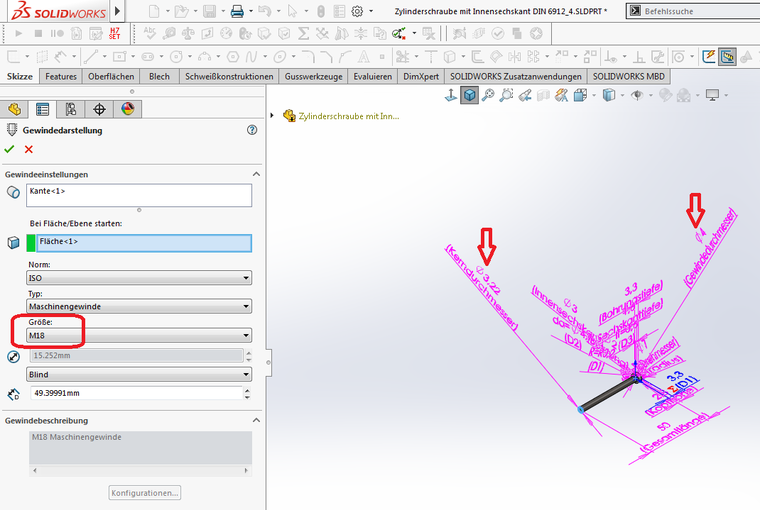Open View Settings monitor icon
This screenshot has height=510, width=760.
click(x=712, y=95)
